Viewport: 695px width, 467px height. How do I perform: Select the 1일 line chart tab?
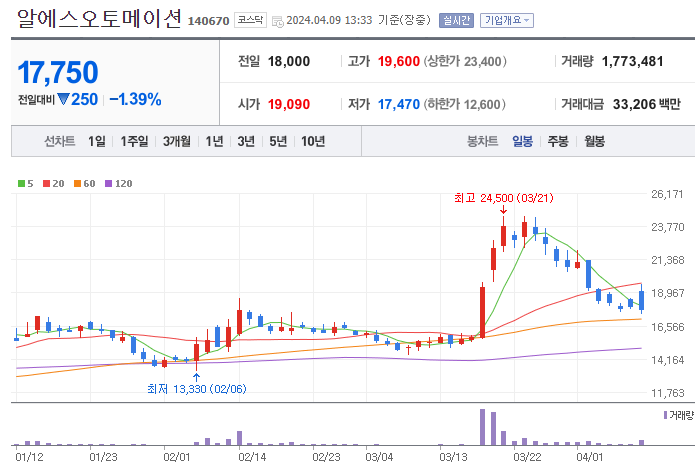click(97, 141)
